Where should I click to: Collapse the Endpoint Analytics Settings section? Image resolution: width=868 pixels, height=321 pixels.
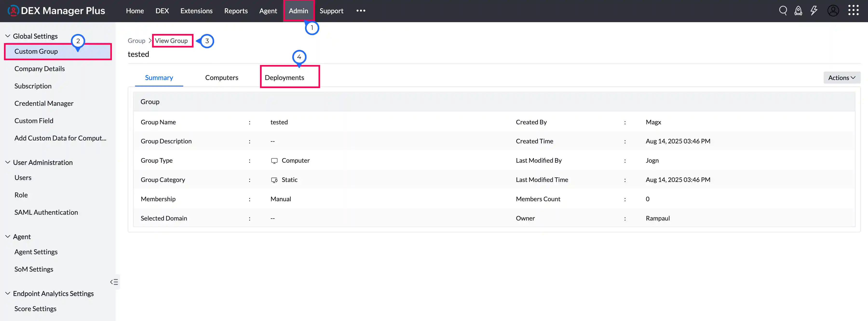click(8, 293)
